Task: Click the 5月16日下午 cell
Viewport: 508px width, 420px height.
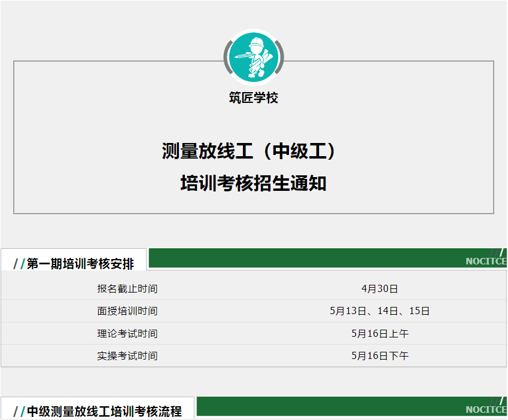Action: [x=379, y=355]
